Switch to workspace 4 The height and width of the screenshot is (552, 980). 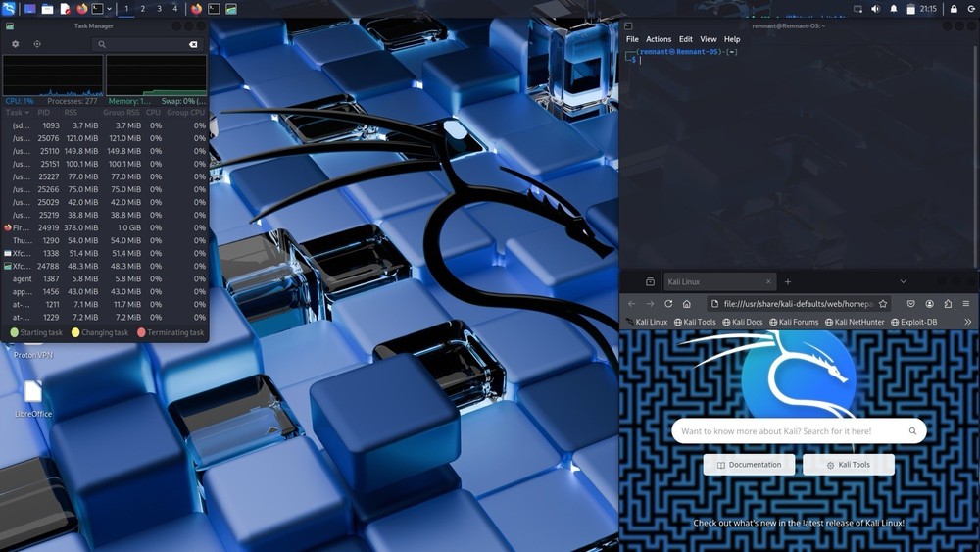click(175, 9)
